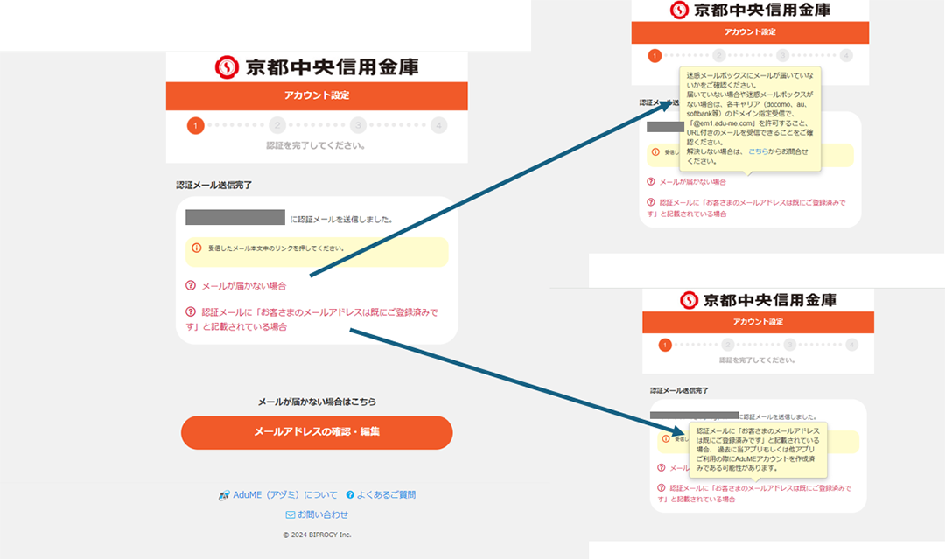Select step 2 circle in the largest page
Viewport: 945px width, 560px height.
(x=277, y=125)
